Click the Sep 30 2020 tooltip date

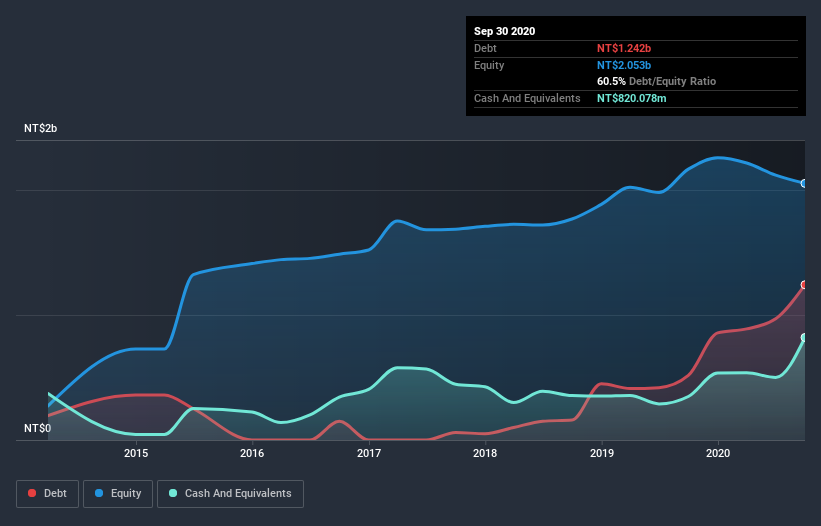click(505, 31)
